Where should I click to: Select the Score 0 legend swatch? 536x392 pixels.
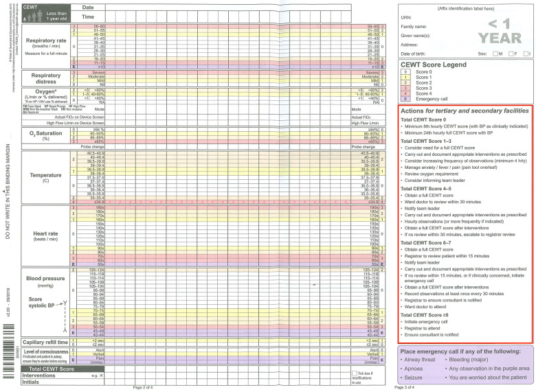(405, 71)
